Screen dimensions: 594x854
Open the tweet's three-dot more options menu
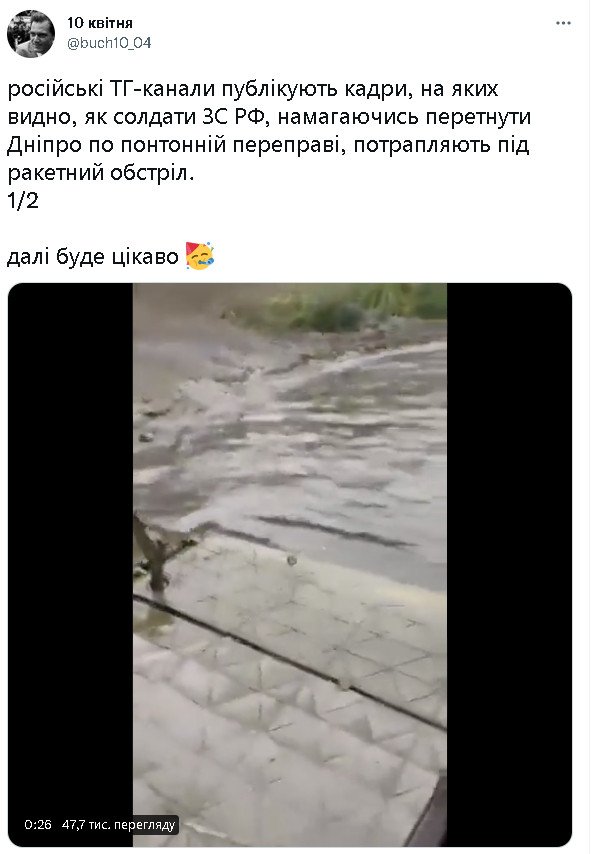[563, 23]
